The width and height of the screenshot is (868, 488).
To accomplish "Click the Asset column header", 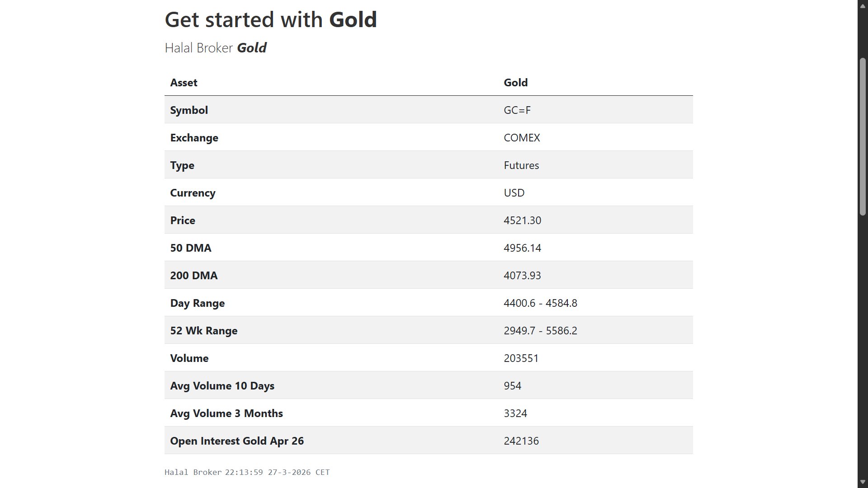I will pos(184,83).
